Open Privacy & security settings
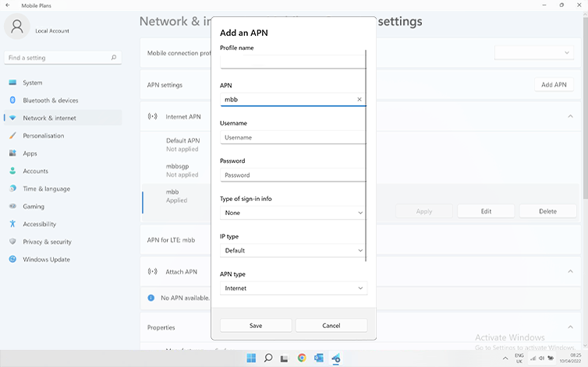 [47, 242]
